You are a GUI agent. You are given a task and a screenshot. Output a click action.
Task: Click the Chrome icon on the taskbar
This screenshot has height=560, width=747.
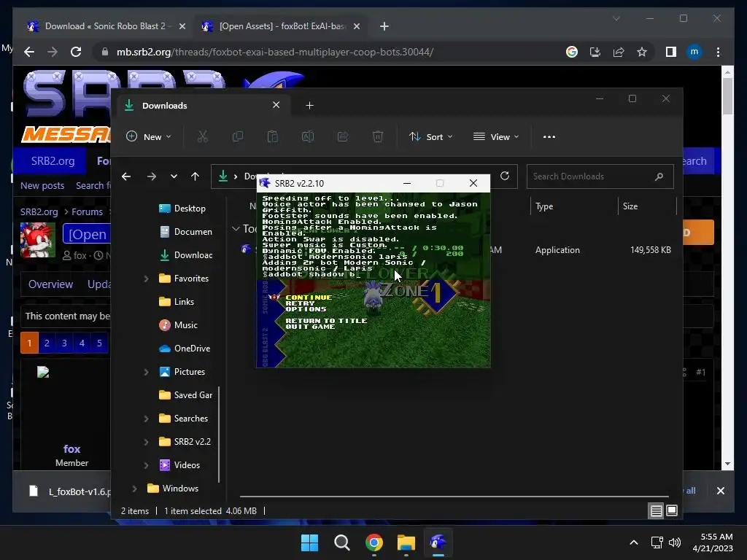tap(374, 542)
